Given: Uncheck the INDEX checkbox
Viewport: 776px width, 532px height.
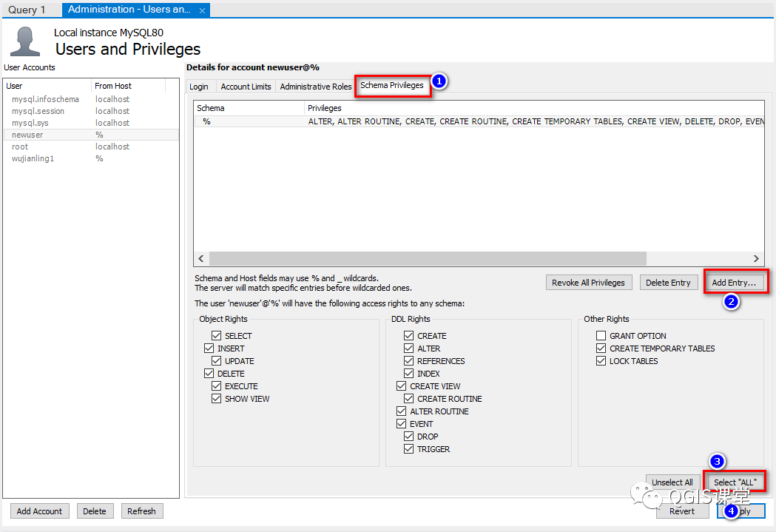Looking at the screenshot, I should [409, 374].
